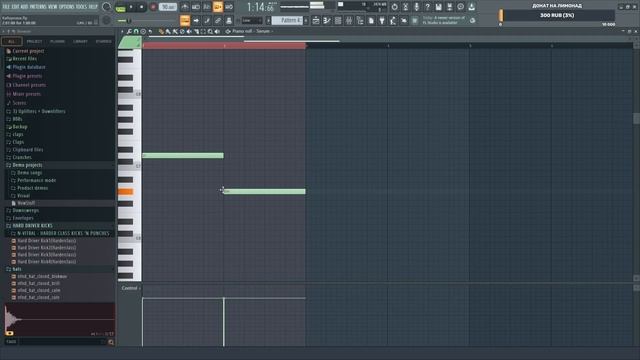This screenshot has width=640, height=360.
Task: Open the TOOLS menu
Action: 81,7
